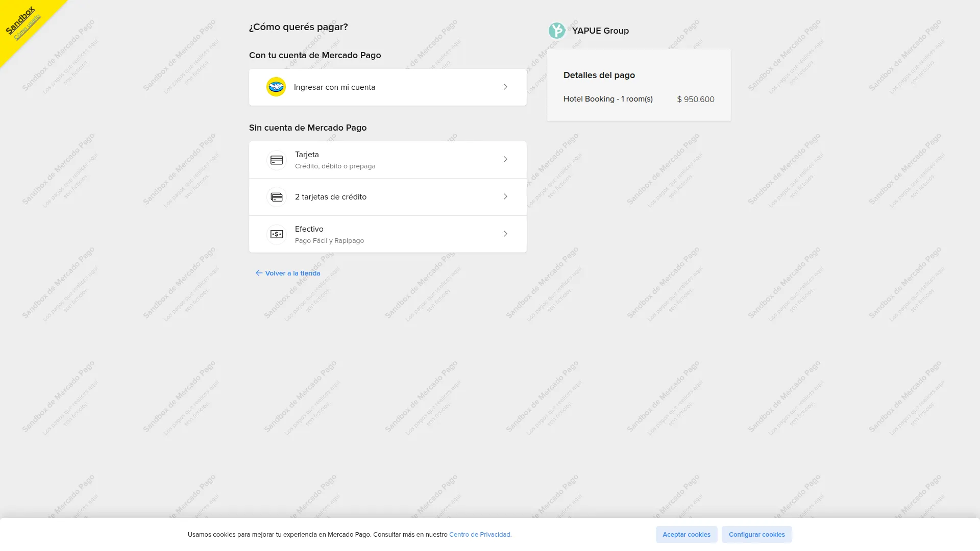Click Sin cuenta de Mercado Pago heading

click(x=308, y=128)
